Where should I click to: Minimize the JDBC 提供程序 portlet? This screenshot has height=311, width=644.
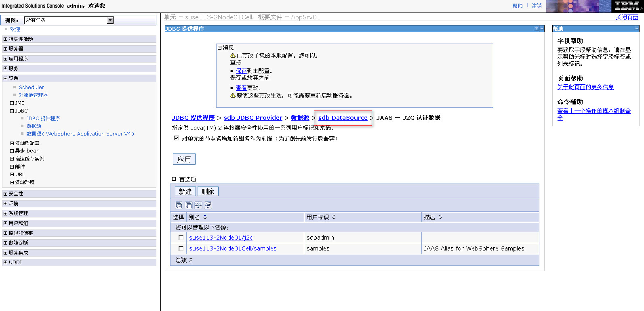tap(542, 29)
